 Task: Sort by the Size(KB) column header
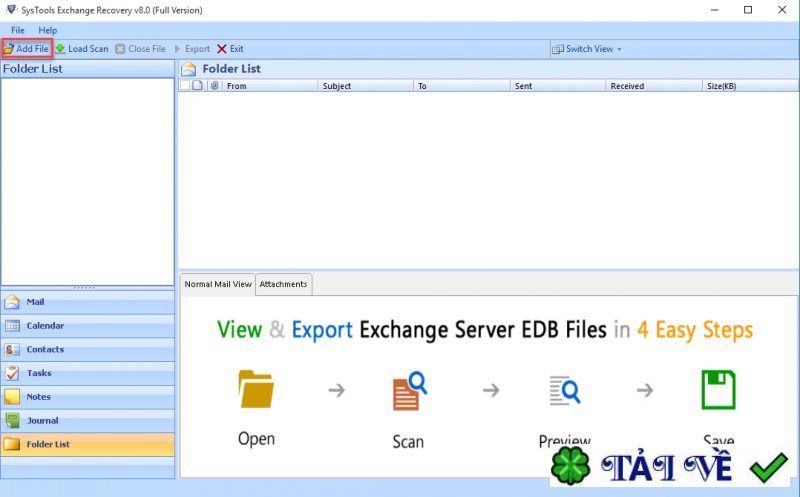[x=751, y=86]
